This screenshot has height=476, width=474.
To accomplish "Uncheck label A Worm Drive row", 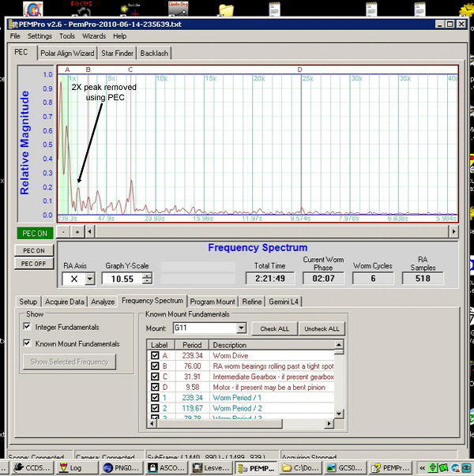I will point(155,355).
